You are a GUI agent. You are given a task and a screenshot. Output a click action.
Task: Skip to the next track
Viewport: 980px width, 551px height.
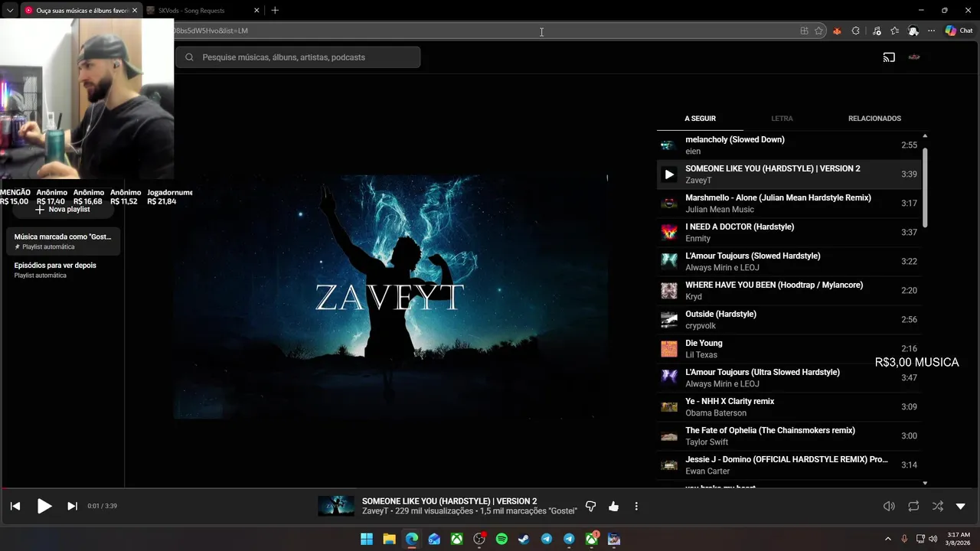click(x=72, y=506)
